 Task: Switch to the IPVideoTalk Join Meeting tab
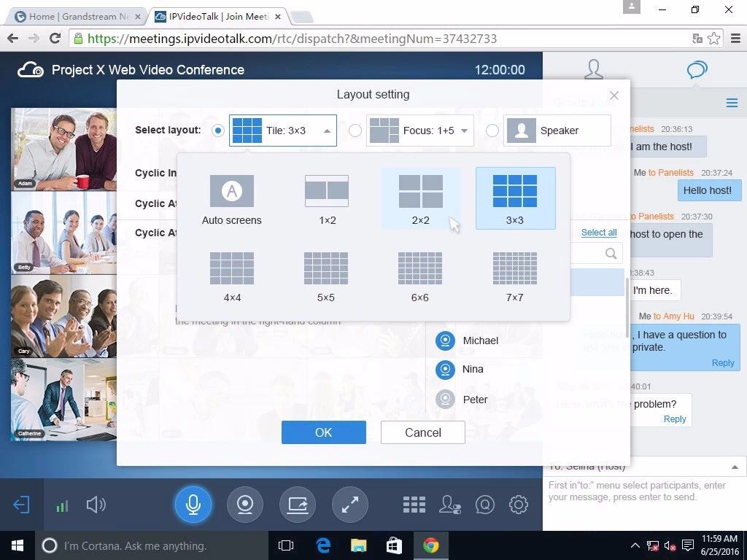[x=217, y=17]
